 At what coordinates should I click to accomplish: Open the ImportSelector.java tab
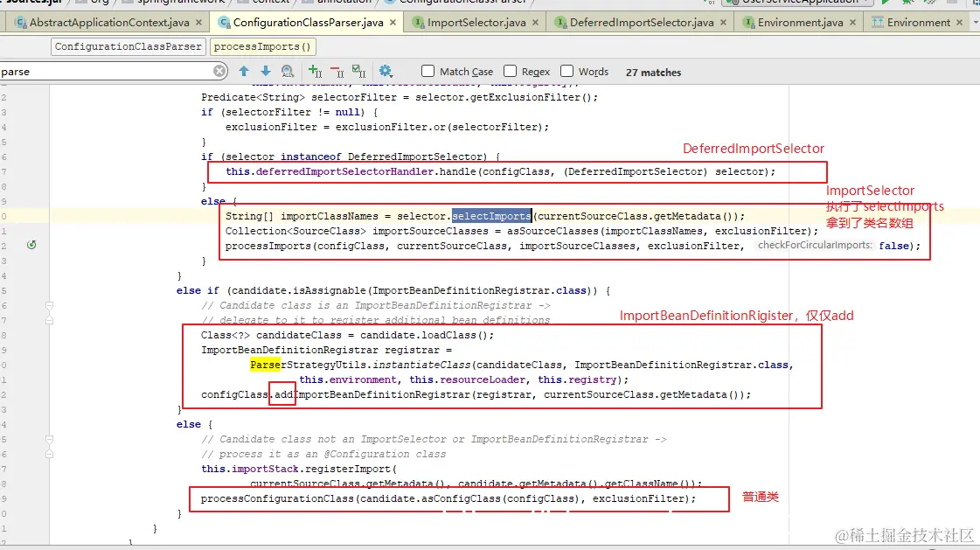point(476,23)
